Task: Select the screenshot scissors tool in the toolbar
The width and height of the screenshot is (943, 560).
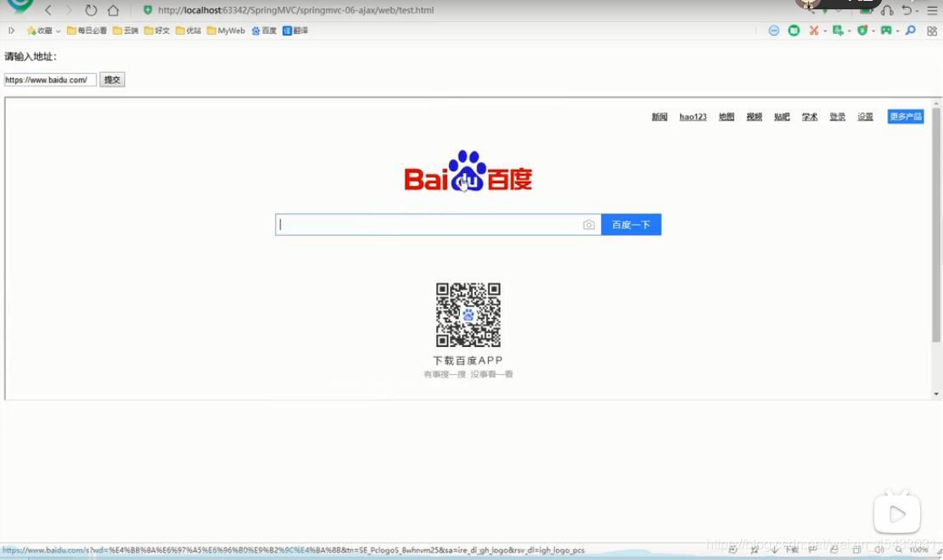Action: (x=813, y=30)
